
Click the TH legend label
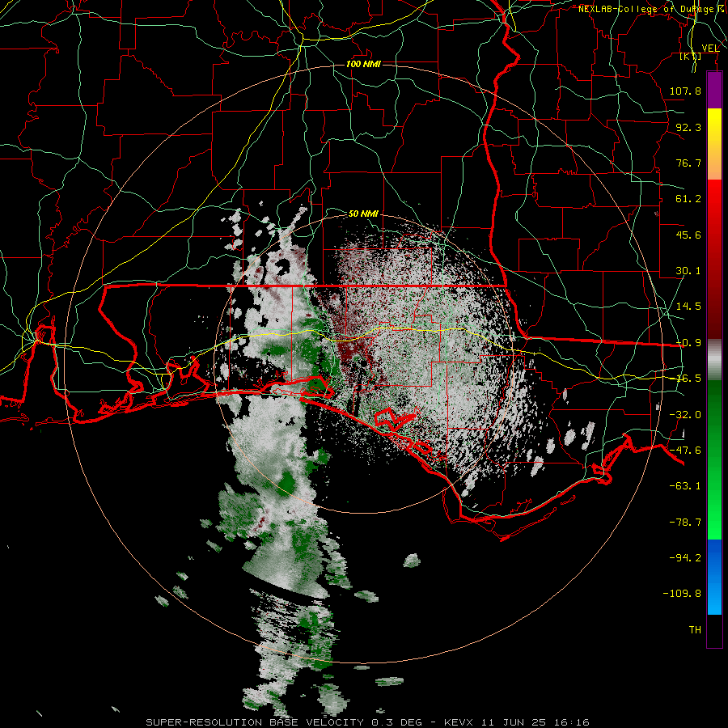(x=695, y=630)
